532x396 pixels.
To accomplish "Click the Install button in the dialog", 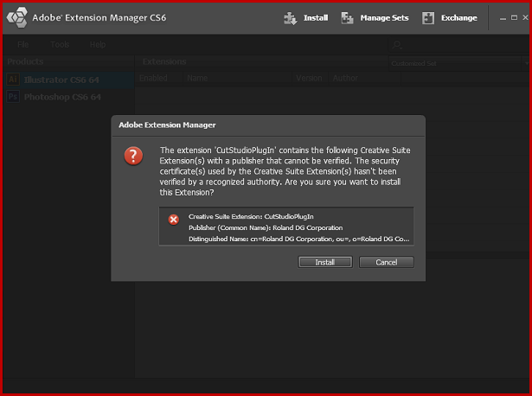I will [325, 262].
